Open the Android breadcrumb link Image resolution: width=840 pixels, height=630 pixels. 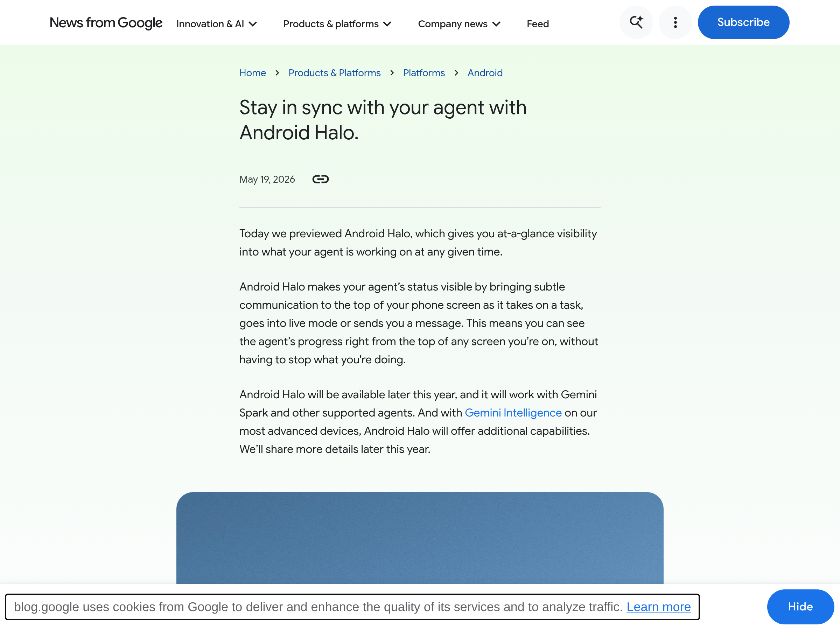click(x=485, y=73)
